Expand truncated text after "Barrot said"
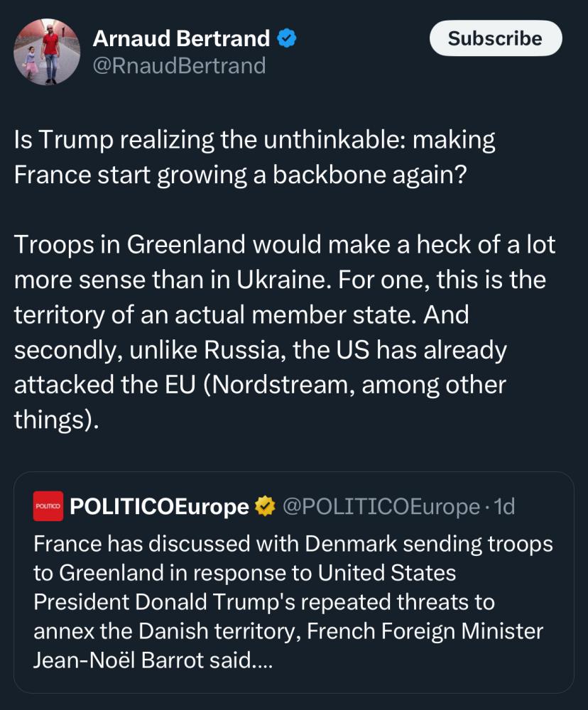Screen dimensions: 588x710 (x=263, y=661)
